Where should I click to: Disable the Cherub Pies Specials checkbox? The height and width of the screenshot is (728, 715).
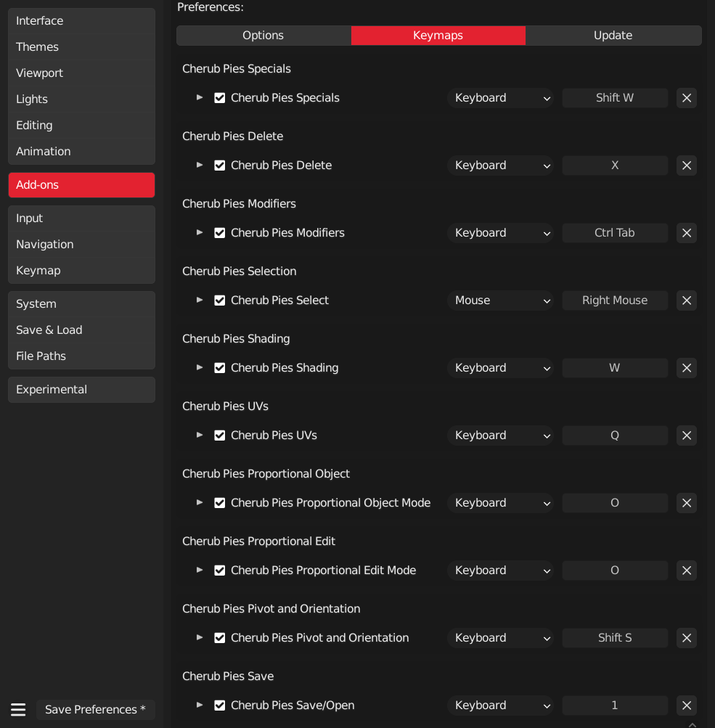coord(220,98)
